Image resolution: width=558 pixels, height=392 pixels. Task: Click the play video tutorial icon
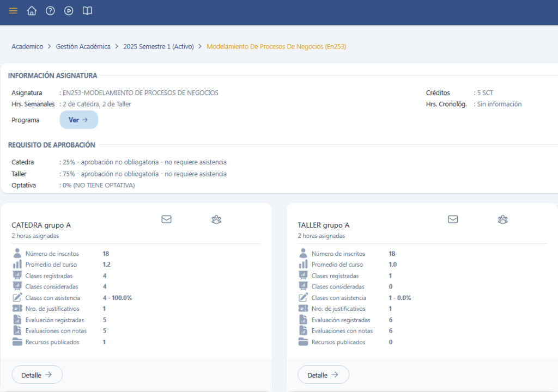tap(69, 11)
